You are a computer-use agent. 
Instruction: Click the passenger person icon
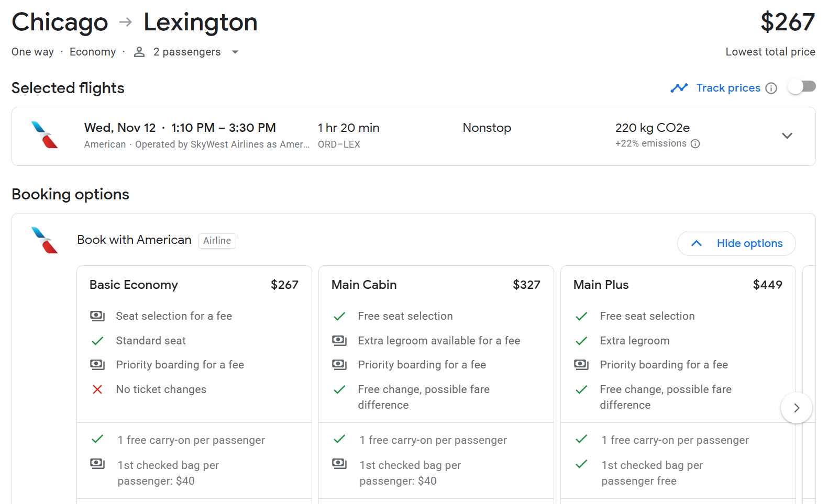pyautogui.click(x=139, y=52)
